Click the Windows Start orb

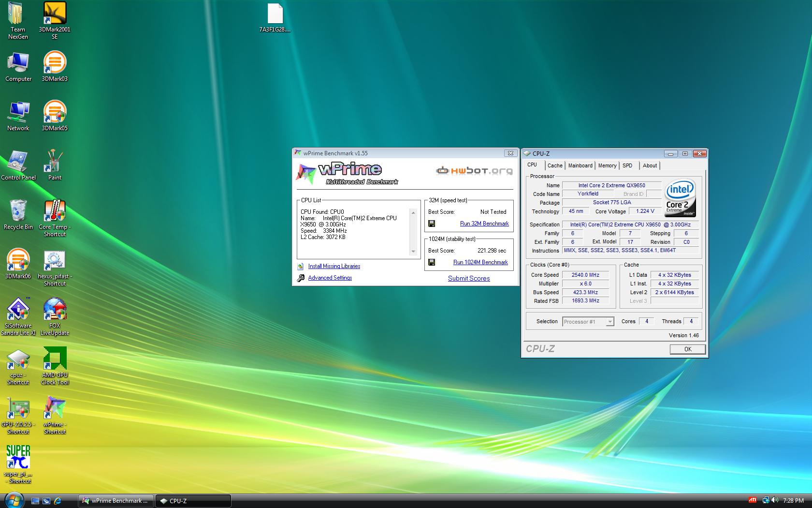[14, 500]
